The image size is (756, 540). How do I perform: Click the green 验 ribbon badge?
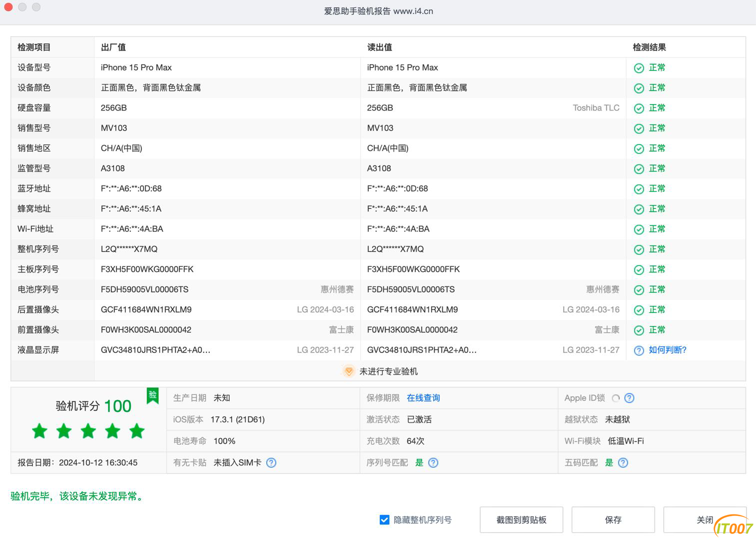click(x=152, y=395)
